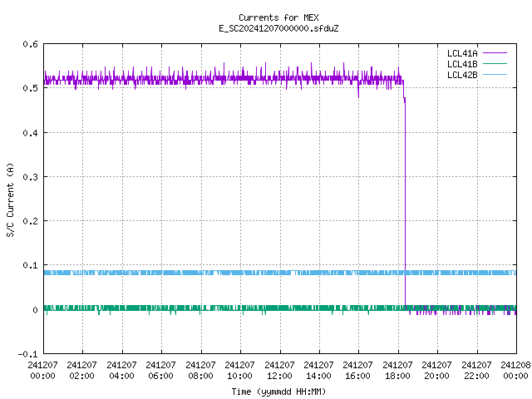
Task: Click the 0.5 y-axis tick label
Action: 30,88
